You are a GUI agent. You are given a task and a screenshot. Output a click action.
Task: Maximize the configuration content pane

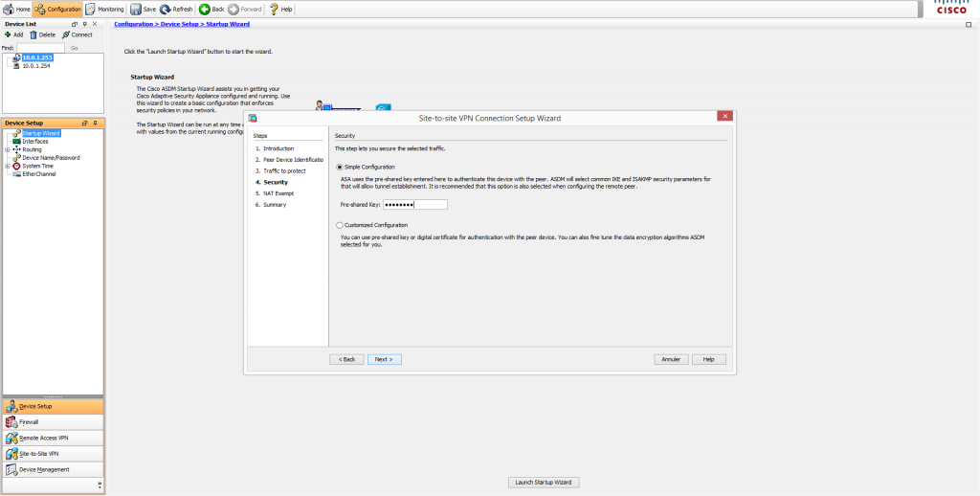coord(969,24)
